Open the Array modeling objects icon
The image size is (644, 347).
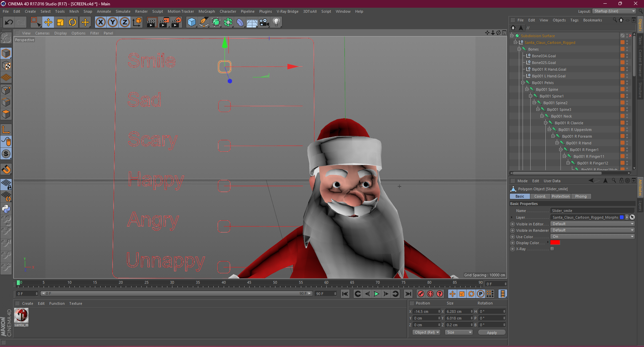point(228,22)
